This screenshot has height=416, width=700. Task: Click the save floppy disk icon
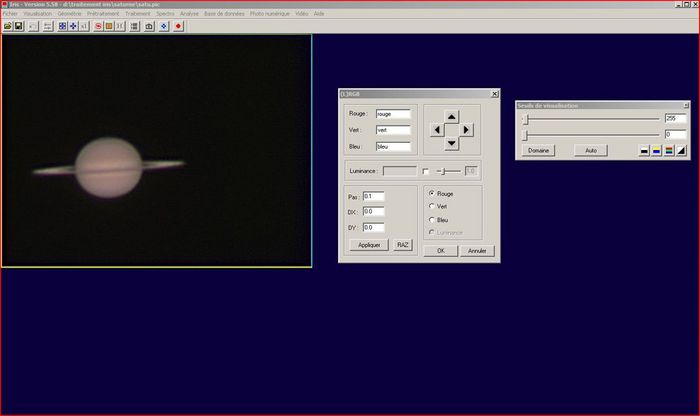tap(18, 26)
